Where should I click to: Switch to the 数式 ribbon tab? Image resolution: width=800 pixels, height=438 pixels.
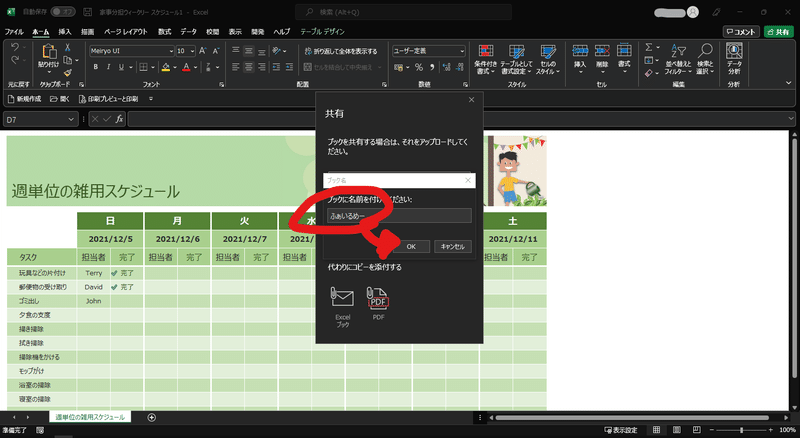164,32
